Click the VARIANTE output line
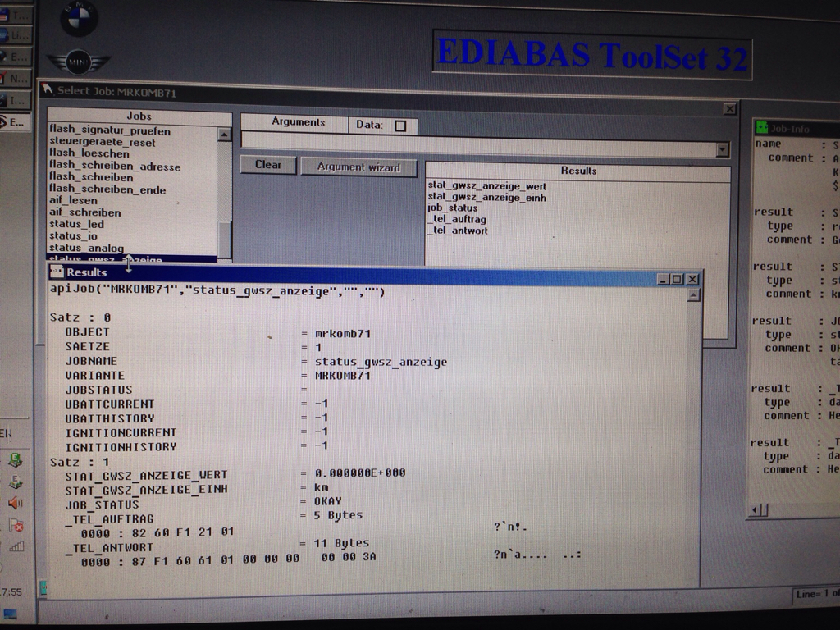 217,376
